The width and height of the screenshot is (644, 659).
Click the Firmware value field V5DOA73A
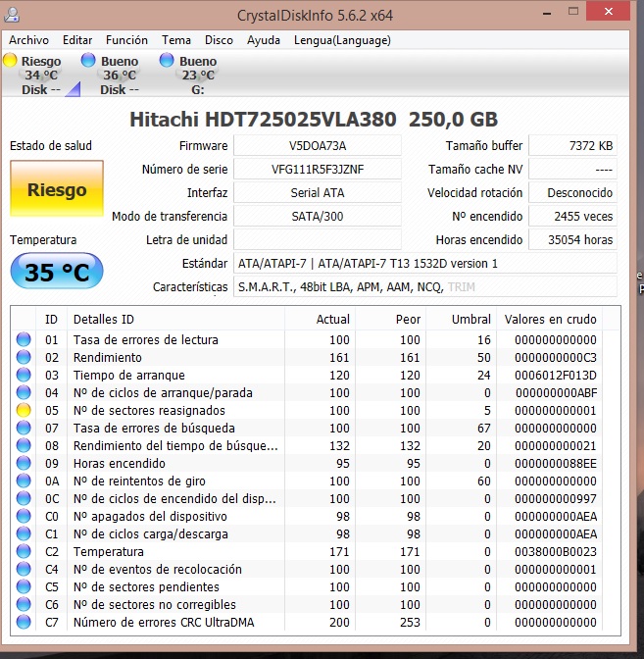tap(317, 146)
